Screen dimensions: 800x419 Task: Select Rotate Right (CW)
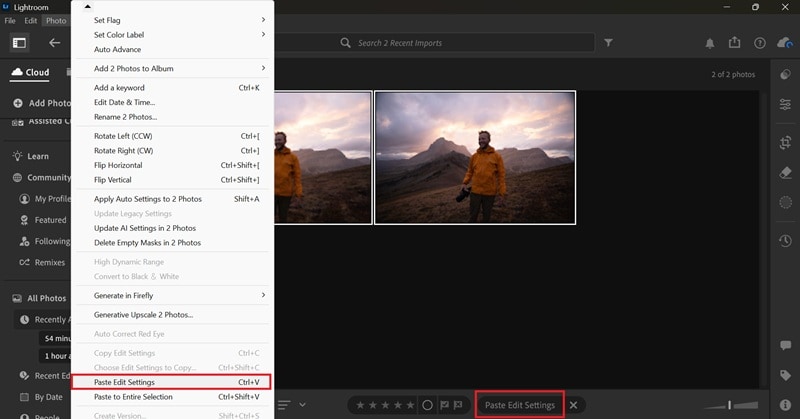[171, 151]
